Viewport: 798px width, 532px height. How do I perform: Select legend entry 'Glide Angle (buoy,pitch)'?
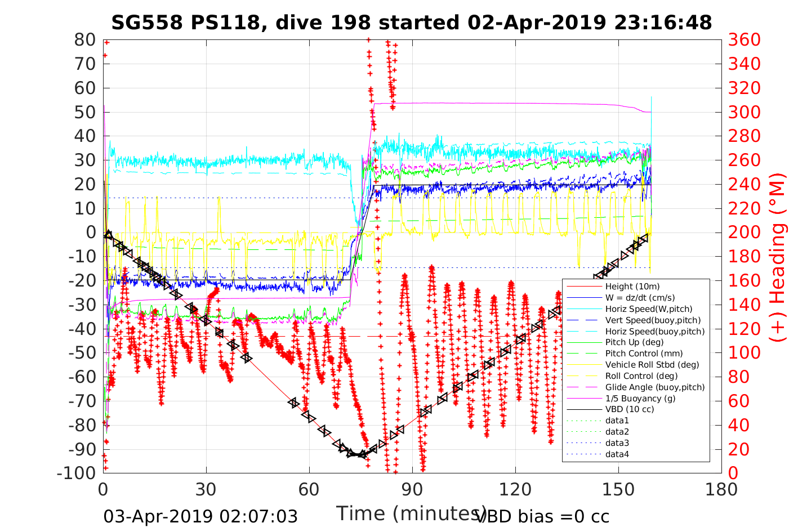click(655, 387)
